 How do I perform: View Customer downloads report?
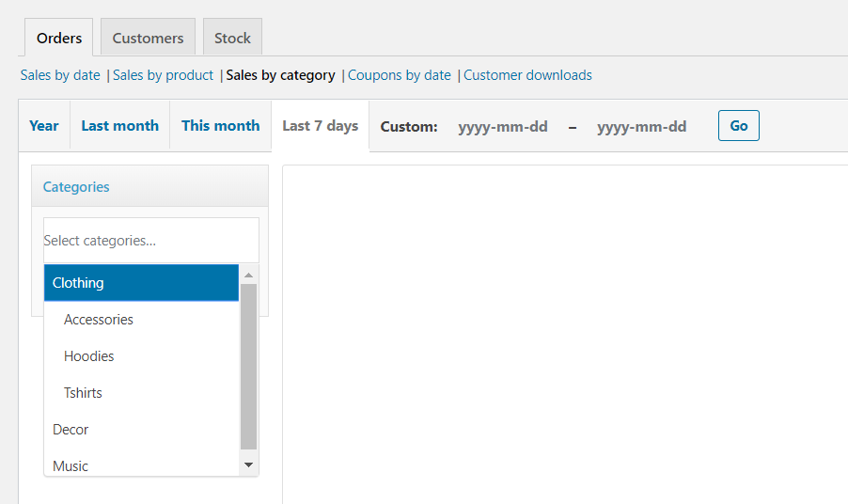click(x=527, y=75)
